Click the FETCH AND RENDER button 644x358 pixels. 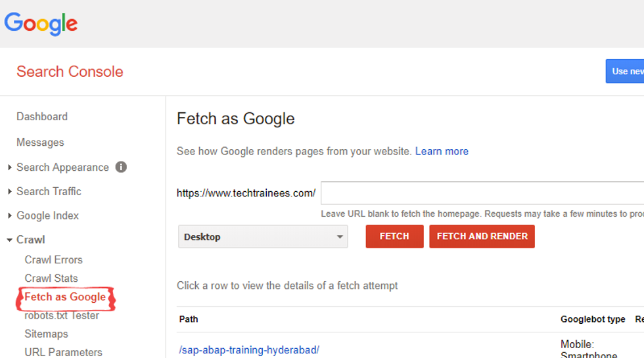(482, 236)
